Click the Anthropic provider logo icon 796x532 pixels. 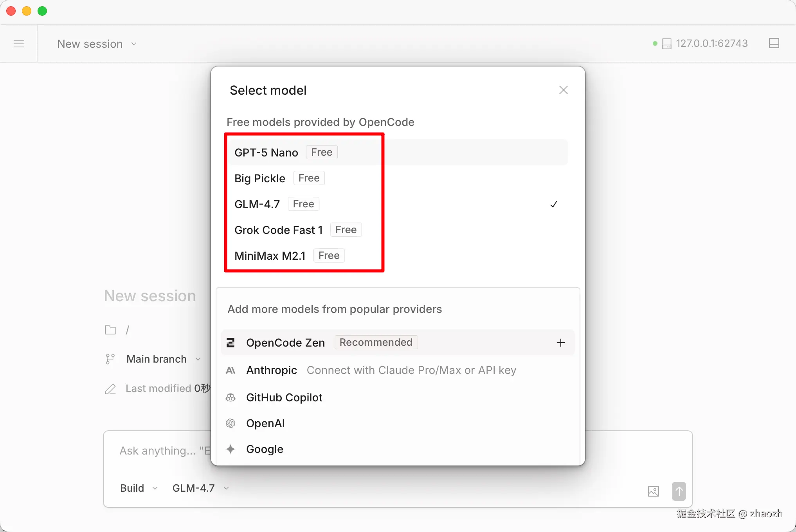pos(231,370)
